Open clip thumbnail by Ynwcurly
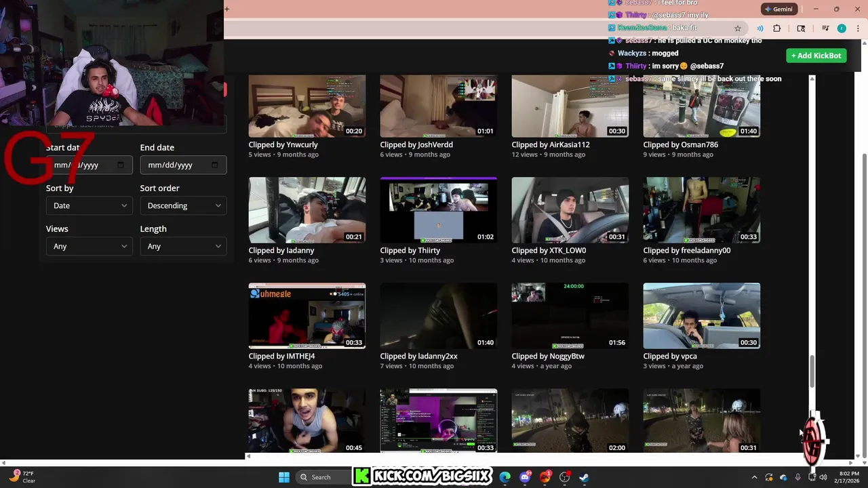The width and height of the screenshot is (868, 488). [307, 106]
